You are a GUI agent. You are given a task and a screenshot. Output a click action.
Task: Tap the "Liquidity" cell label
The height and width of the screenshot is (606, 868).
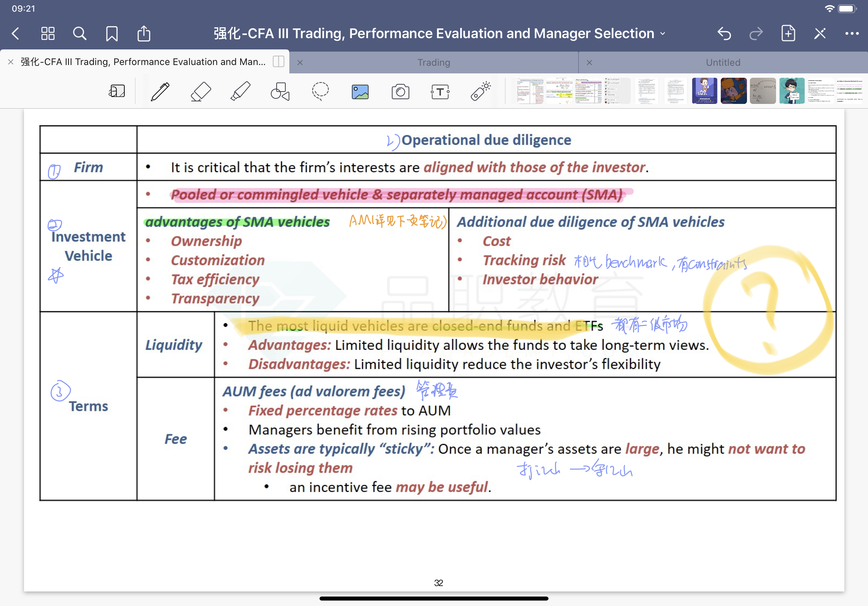click(174, 345)
